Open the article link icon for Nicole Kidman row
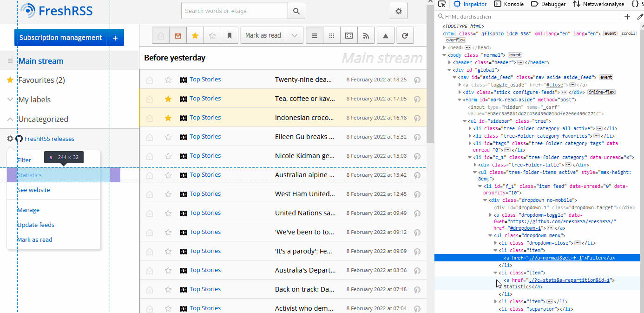This screenshot has width=644, height=313. click(x=417, y=156)
